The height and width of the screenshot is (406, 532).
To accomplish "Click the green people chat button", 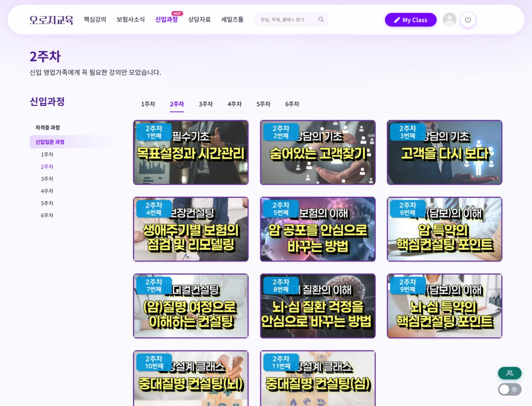I will (x=510, y=373).
